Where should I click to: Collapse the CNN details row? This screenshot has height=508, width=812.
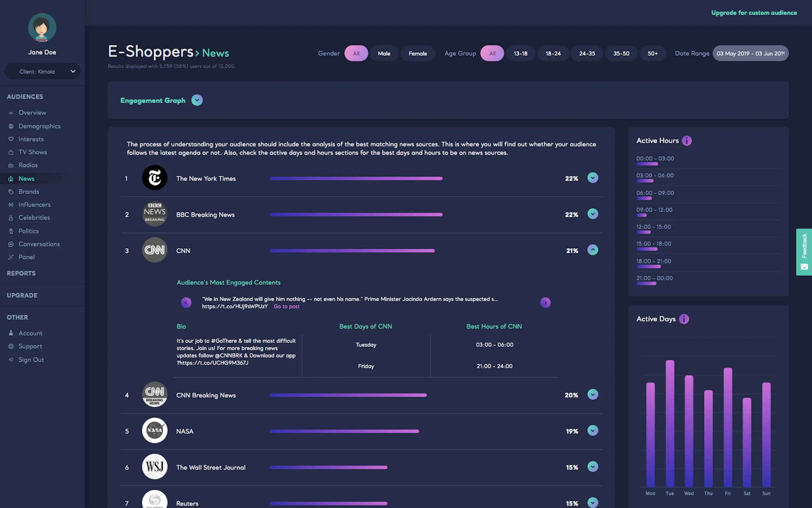coord(592,250)
